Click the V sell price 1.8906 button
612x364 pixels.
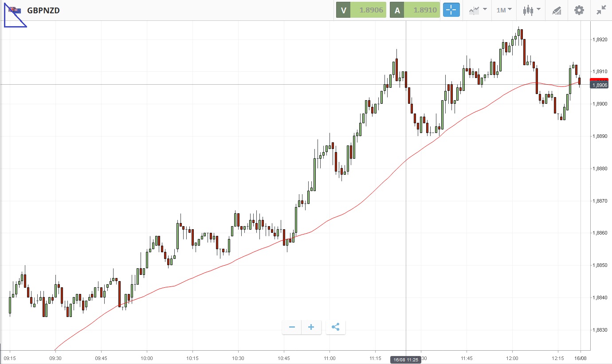(361, 10)
